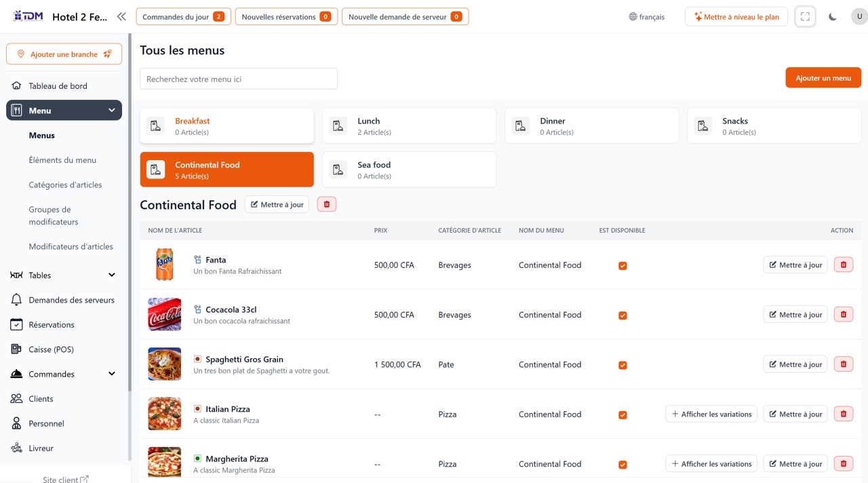This screenshot has width=868, height=483.
Task: Collapse the Menu section in the sidebar
Action: pos(111,110)
